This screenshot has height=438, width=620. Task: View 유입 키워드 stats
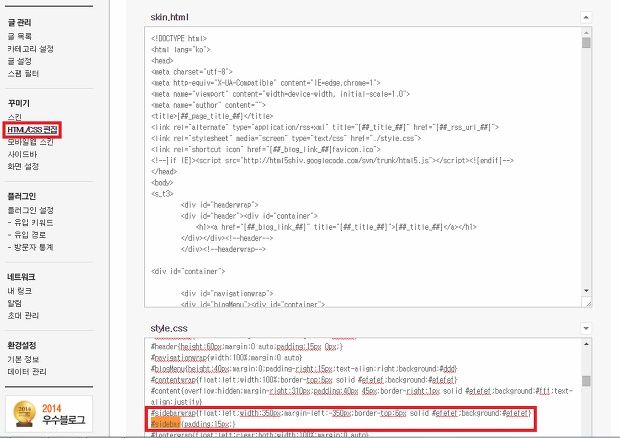click(x=30, y=223)
